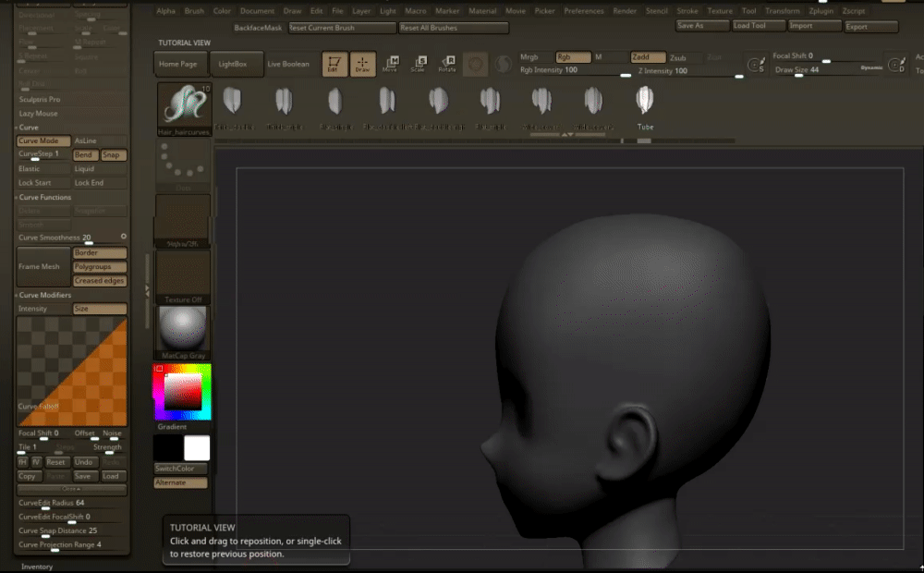
Task: Expand the Lazy Mouse section
Action: tap(38, 114)
